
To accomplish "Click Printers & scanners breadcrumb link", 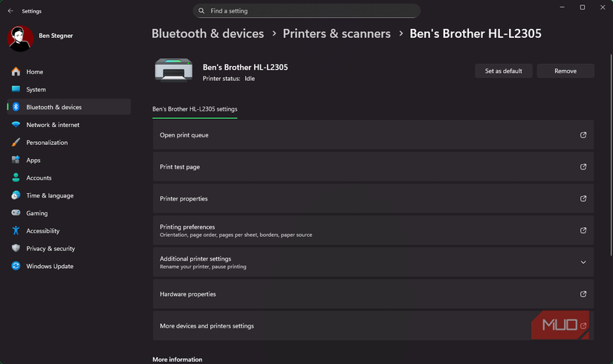I will point(337,34).
